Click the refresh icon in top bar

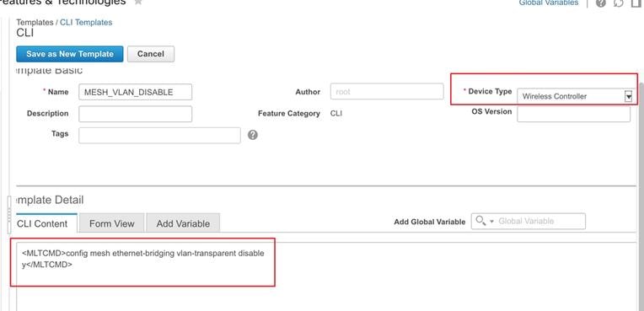coord(618,3)
